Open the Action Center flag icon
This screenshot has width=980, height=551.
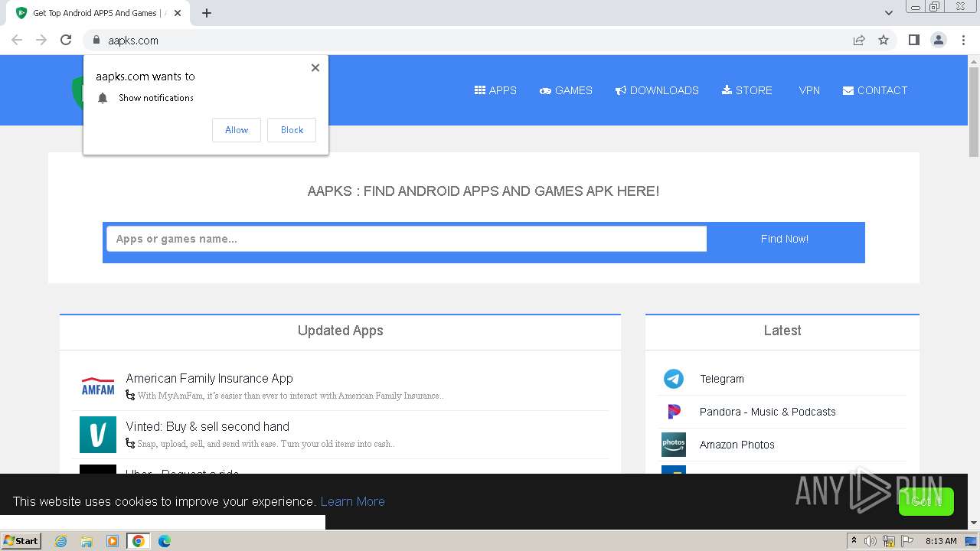click(x=907, y=541)
